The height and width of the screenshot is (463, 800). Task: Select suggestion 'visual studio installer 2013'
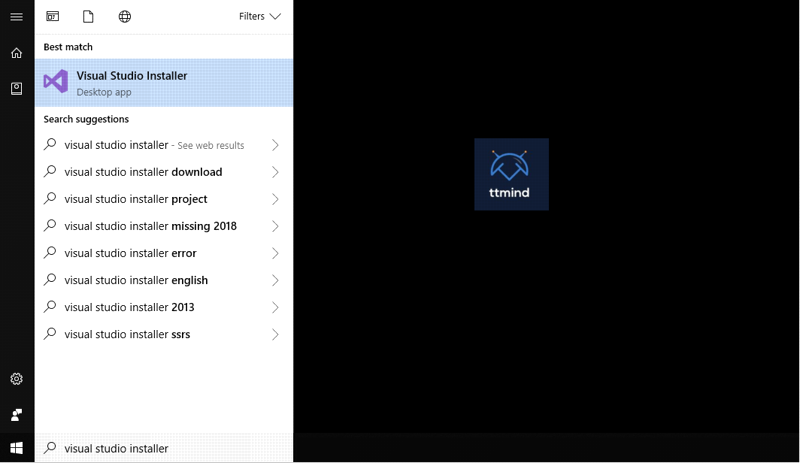click(164, 307)
